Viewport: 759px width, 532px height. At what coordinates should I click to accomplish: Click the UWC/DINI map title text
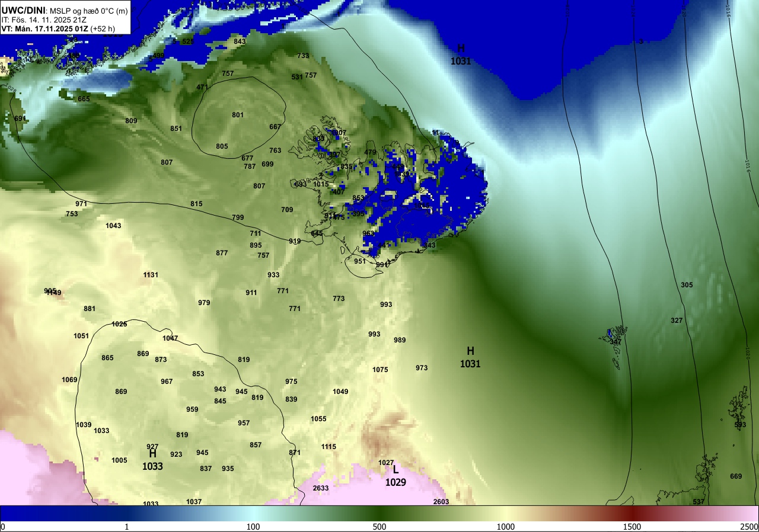(23, 9)
